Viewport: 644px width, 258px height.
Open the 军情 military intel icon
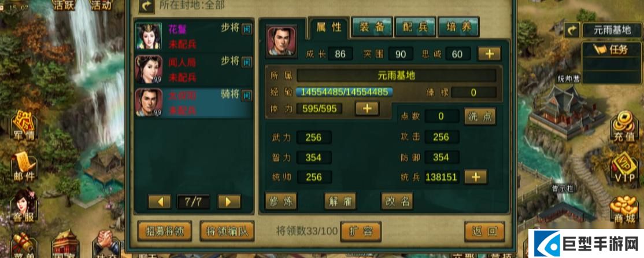[24, 126]
